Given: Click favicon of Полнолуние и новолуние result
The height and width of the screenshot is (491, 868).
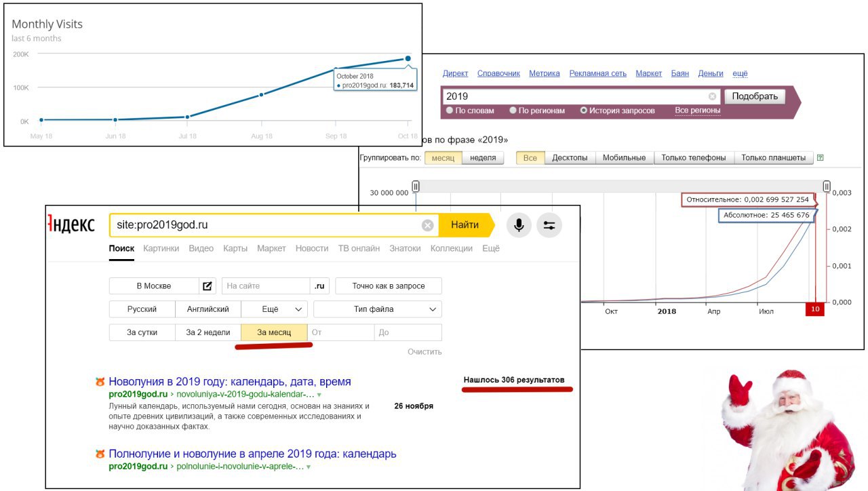Looking at the screenshot, I should [100, 454].
